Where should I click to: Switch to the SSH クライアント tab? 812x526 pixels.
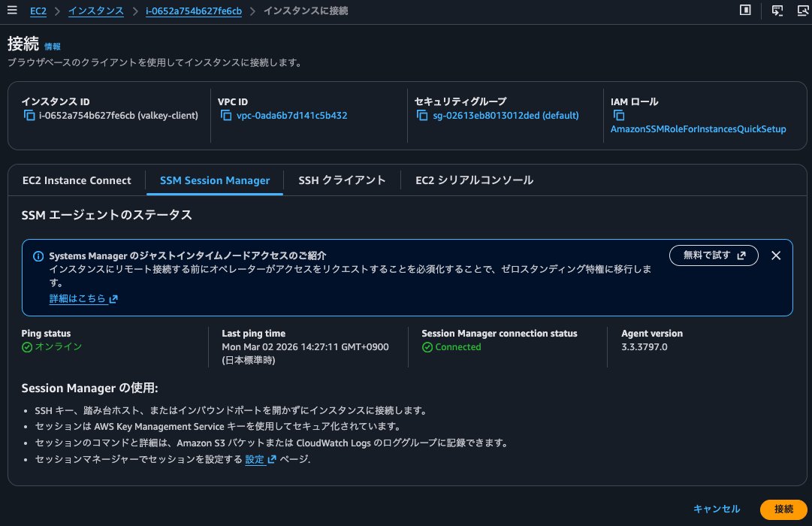click(343, 180)
